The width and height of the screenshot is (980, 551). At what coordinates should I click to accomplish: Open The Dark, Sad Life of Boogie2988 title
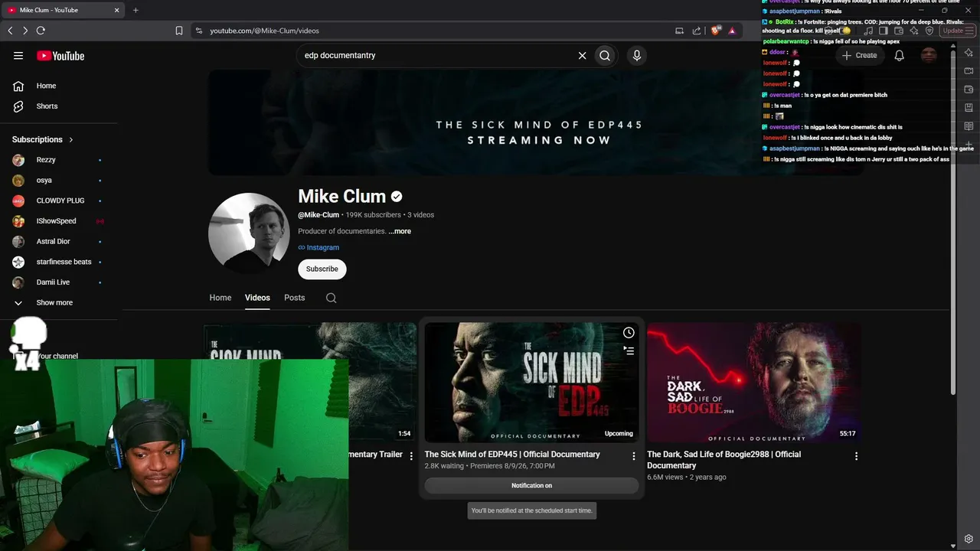tap(724, 460)
